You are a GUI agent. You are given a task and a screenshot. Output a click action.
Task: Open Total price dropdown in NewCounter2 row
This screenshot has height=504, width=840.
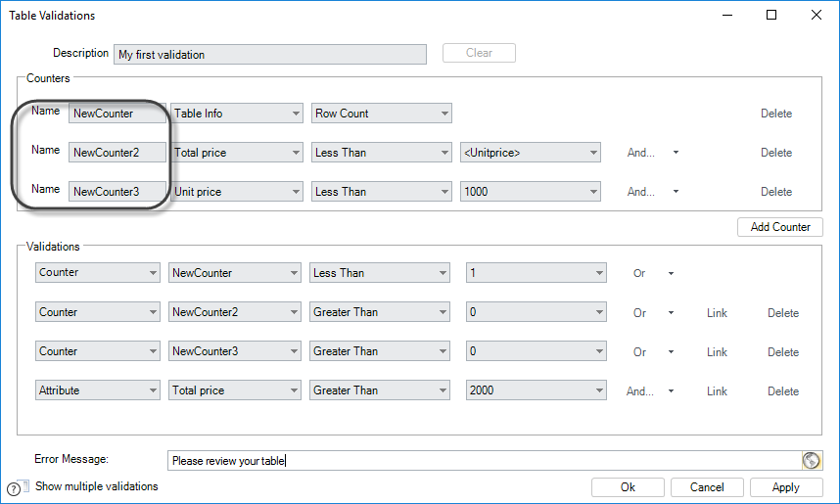click(237, 152)
